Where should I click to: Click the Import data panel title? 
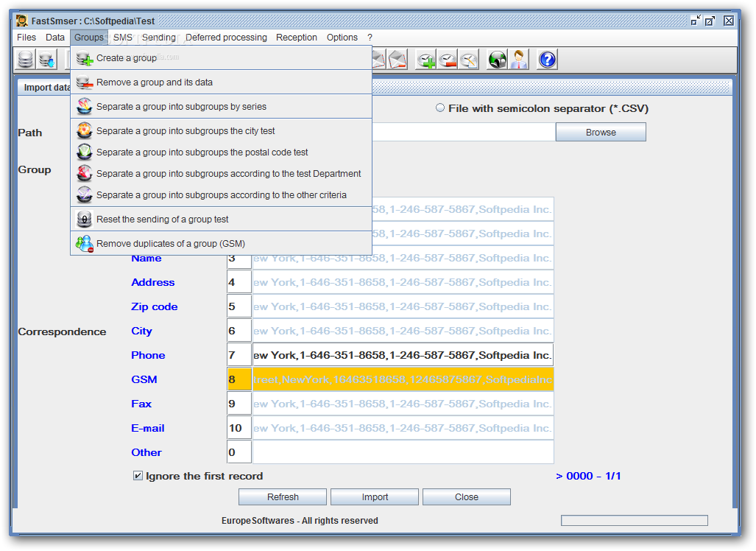pyautogui.click(x=47, y=88)
